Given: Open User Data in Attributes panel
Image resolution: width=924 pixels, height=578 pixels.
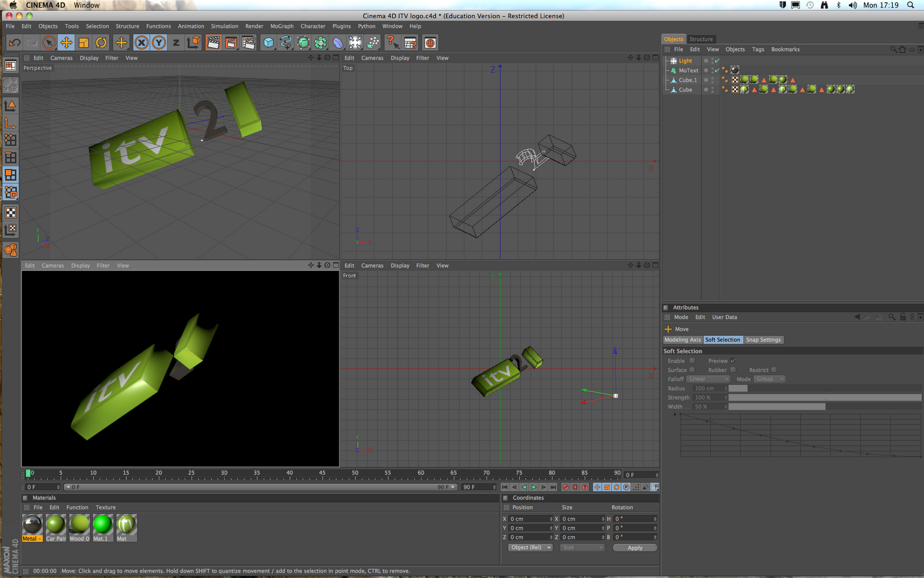Looking at the screenshot, I should [x=724, y=317].
